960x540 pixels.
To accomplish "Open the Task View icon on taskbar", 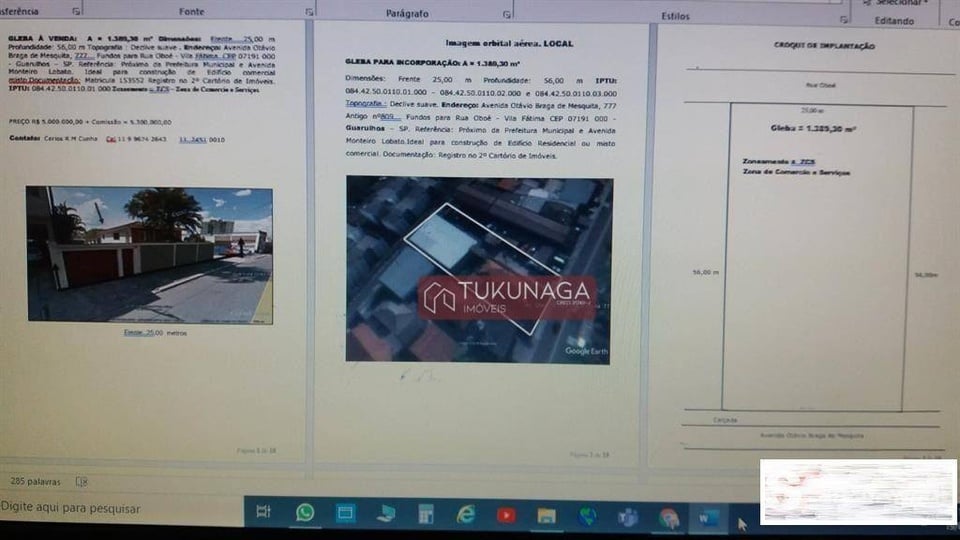I will pos(263,512).
